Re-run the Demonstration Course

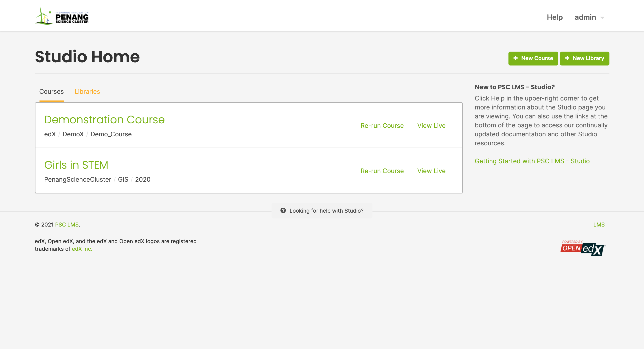coord(382,126)
